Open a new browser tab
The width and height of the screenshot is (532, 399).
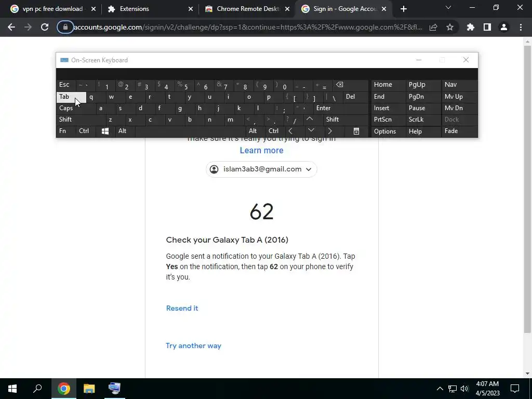coord(403,9)
